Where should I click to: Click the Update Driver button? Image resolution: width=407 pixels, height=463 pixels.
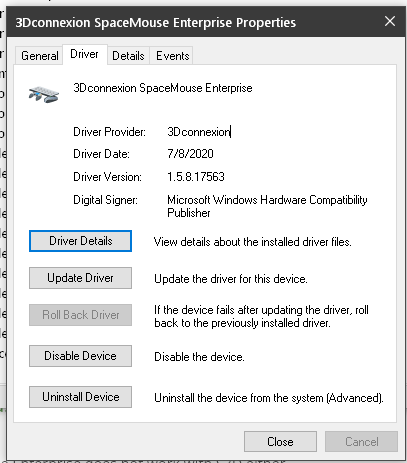[x=80, y=278]
